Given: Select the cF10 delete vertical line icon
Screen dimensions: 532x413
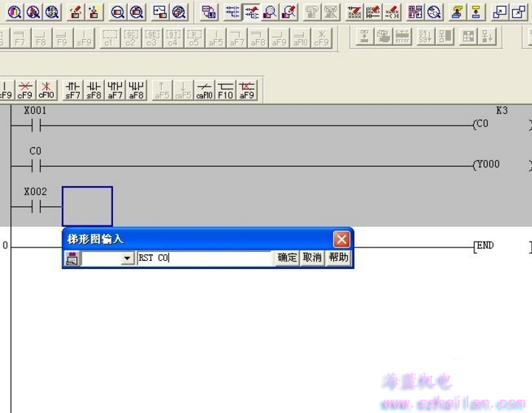Looking at the screenshot, I should pos(47,89).
